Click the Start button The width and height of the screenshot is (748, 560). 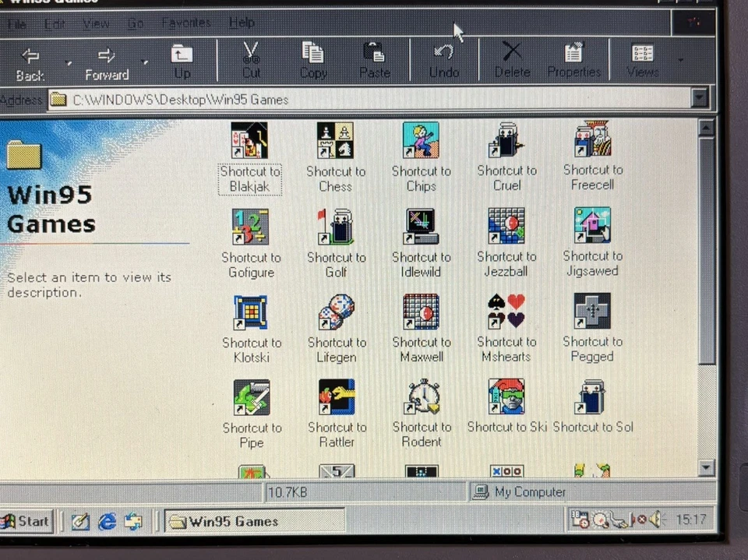point(26,521)
